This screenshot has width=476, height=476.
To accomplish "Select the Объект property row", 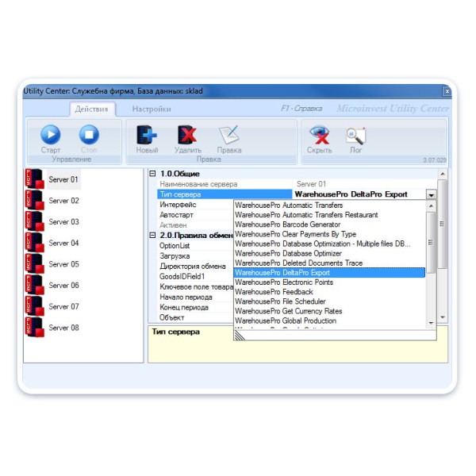I will click(195, 317).
